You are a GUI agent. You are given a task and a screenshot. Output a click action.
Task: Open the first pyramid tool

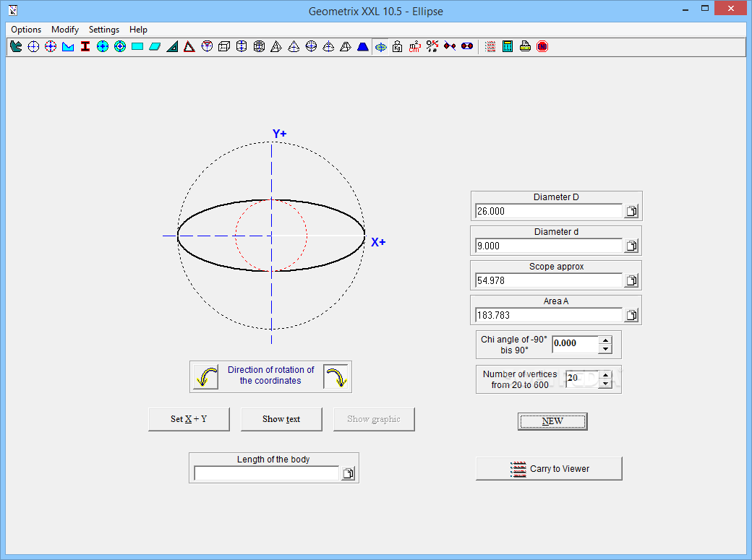tap(276, 46)
